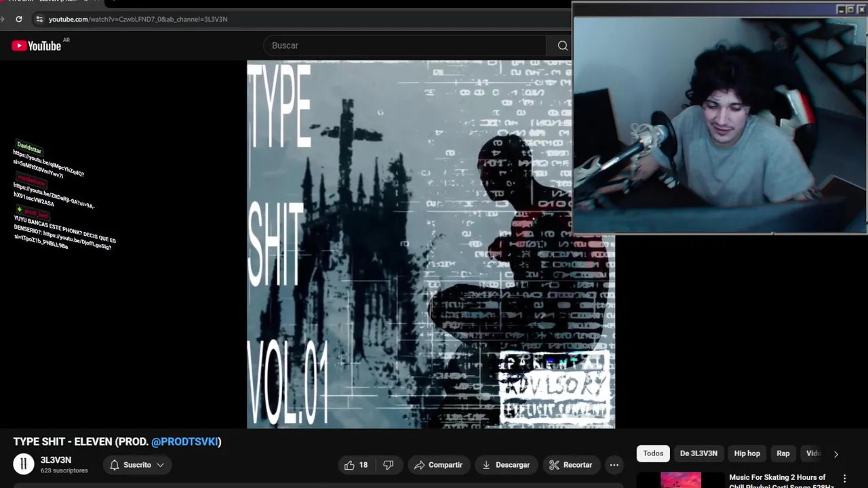Image resolution: width=868 pixels, height=488 pixels.
Task: Close the webcam overlay window
Action: 861,9
